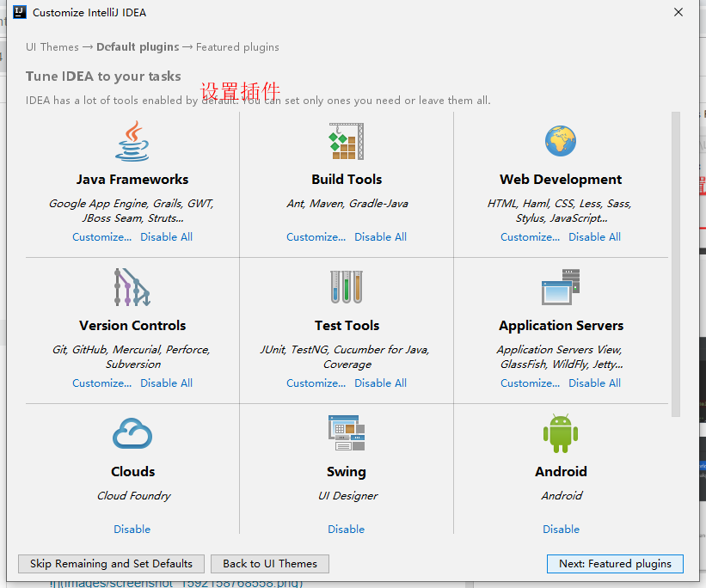
Task: Click the Version Controls branching icon
Action: (x=132, y=286)
